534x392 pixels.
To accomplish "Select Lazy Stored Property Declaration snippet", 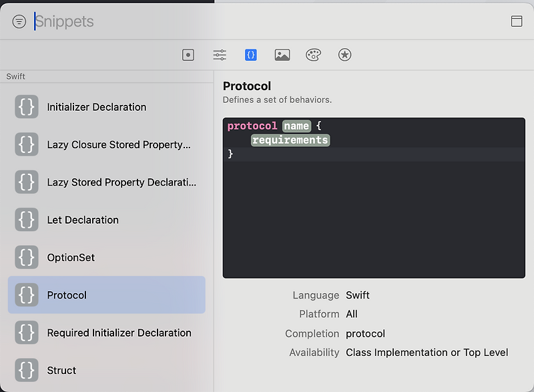I will pos(121,182).
